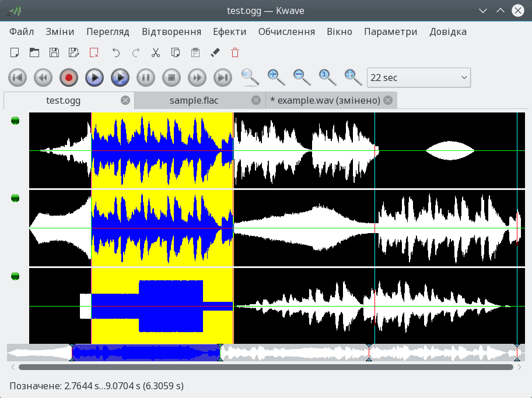The width and height of the screenshot is (532, 398).
Task: Click the scrollbar left arrow
Action: (x=13, y=367)
